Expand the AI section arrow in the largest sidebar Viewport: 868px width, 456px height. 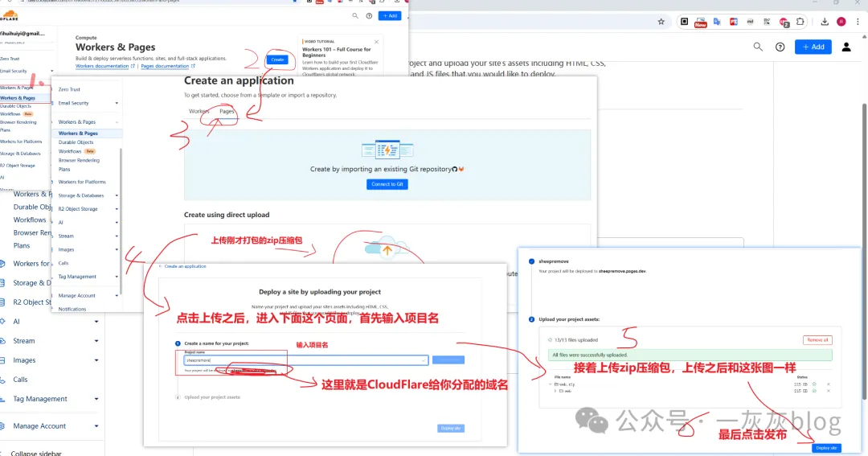(96, 322)
